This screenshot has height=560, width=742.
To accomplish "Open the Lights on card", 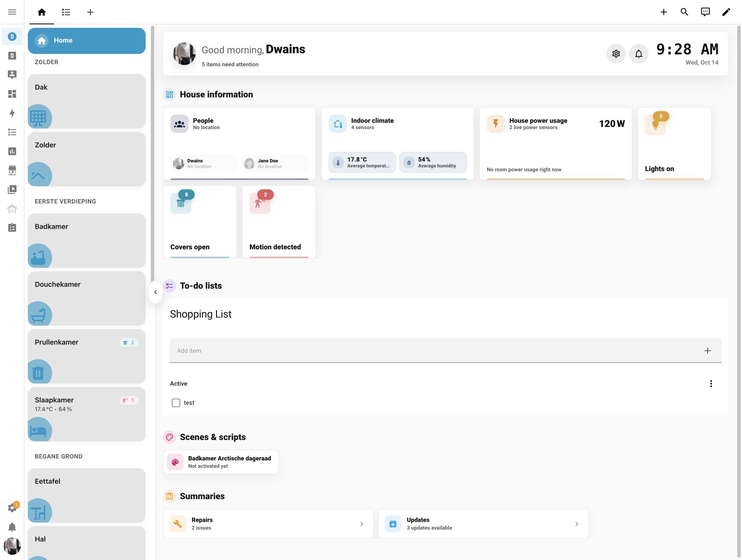I will click(x=675, y=144).
